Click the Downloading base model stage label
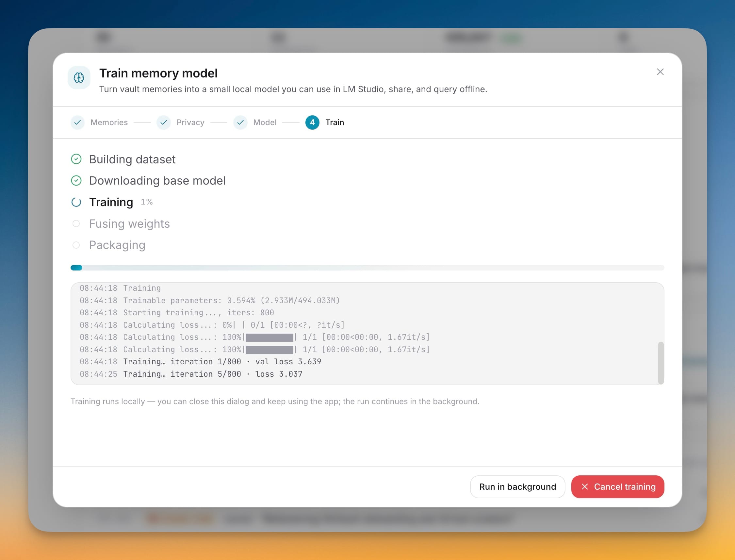Viewport: 735px width, 560px height. click(157, 181)
